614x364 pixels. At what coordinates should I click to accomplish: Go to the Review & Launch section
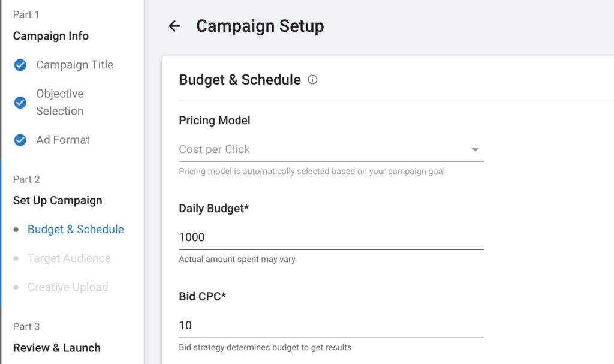(x=56, y=348)
